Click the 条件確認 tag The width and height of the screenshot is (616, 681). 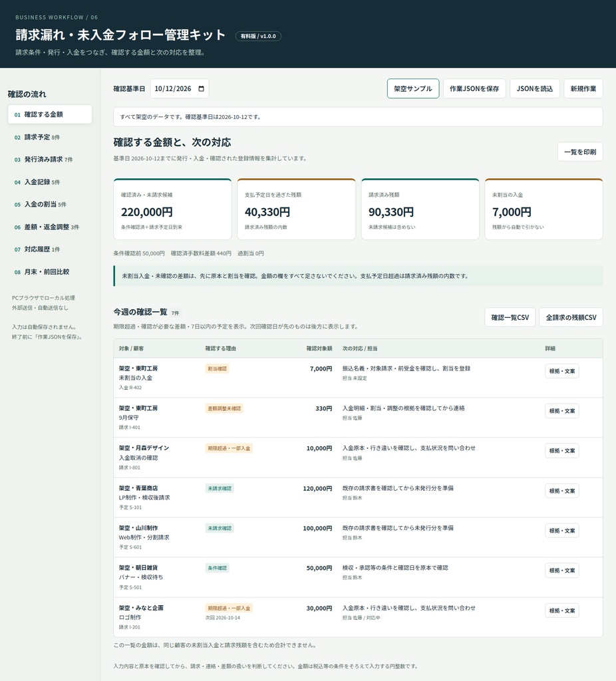pyautogui.click(x=218, y=568)
